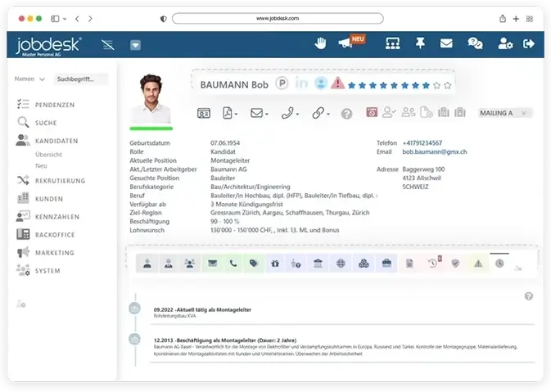Open the LinkedIn profile icon for Bob

point(302,84)
